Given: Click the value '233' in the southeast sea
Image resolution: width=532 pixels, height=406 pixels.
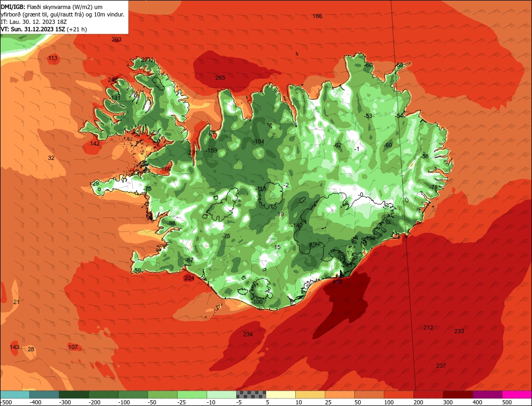Looking at the screenshot, I should coord(459,331).
